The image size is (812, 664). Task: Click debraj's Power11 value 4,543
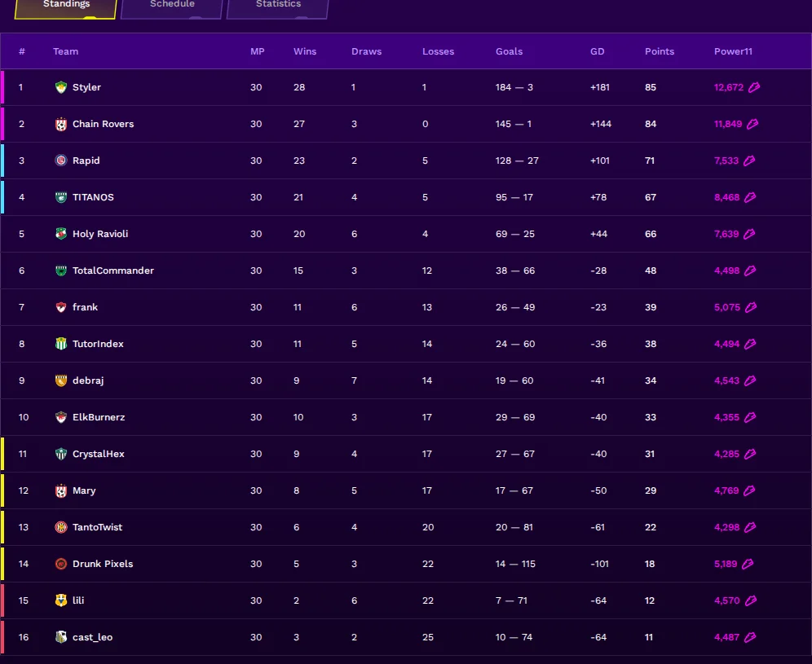tap(726, 380)
